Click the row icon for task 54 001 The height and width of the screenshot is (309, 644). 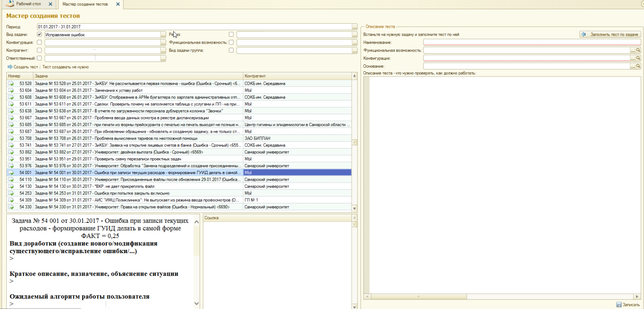[x=11, y=173]
